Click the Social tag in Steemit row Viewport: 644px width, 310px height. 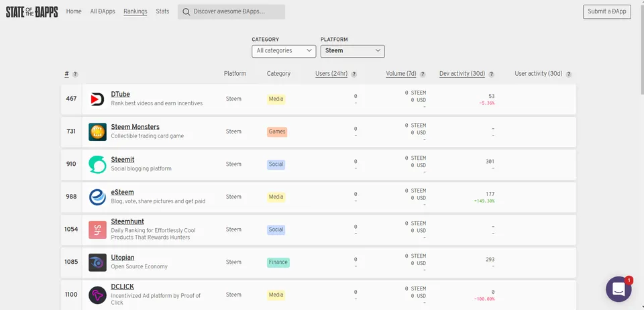click(x=276, y=164)
